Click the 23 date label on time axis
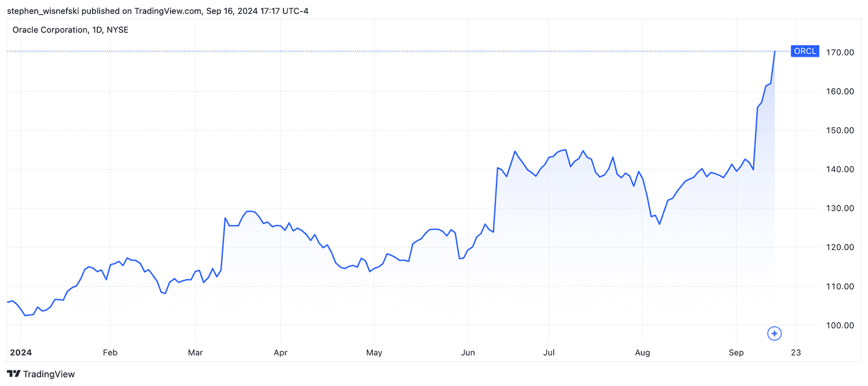868x386 pixels. (x=796, y=352)
